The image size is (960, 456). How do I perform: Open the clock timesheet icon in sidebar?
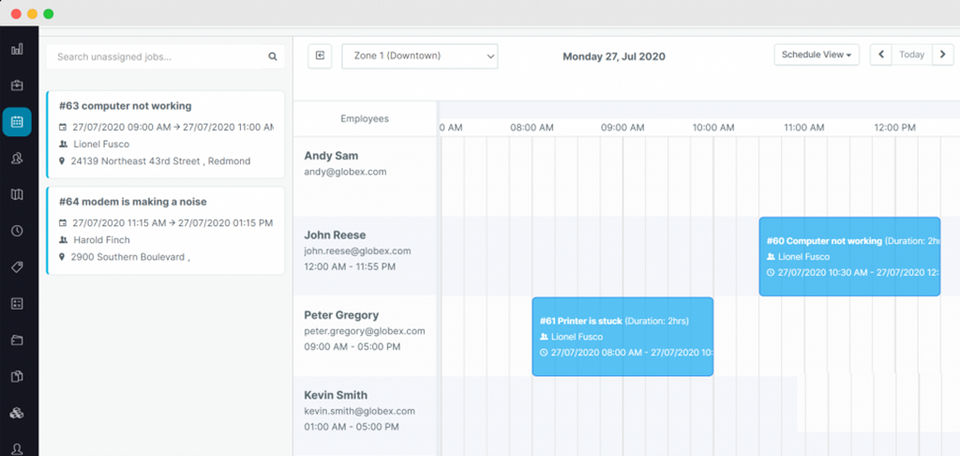pos(17,231)
